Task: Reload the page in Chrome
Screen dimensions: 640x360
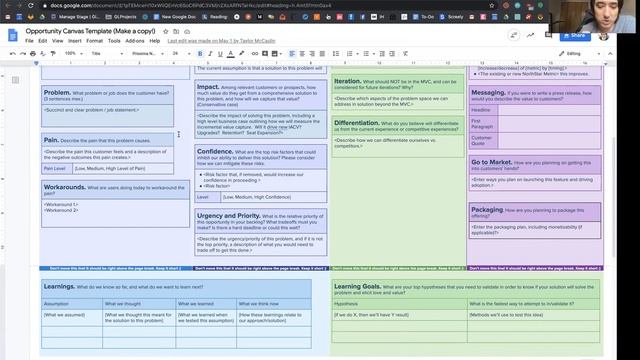Action: click(31, 5)
